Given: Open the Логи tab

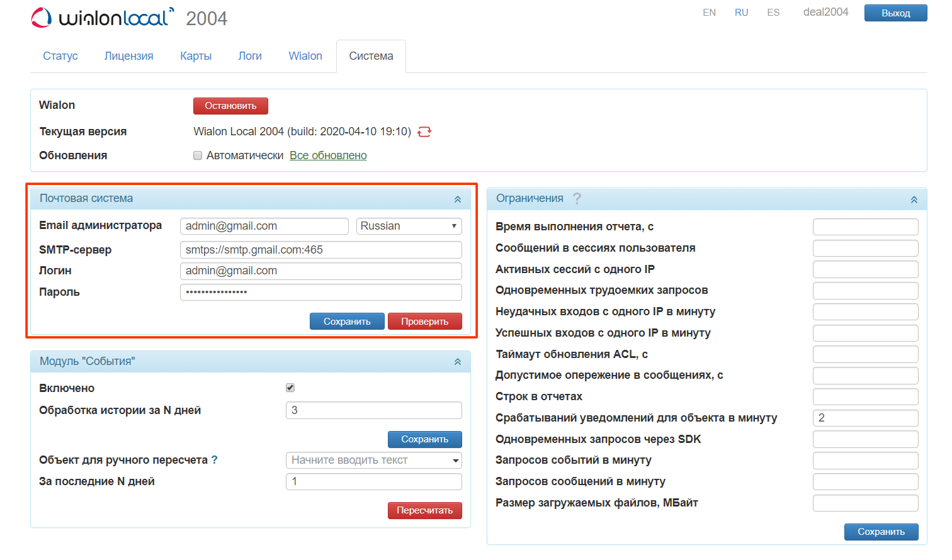Looking at the screenshot, I should (x=250, y=56).
